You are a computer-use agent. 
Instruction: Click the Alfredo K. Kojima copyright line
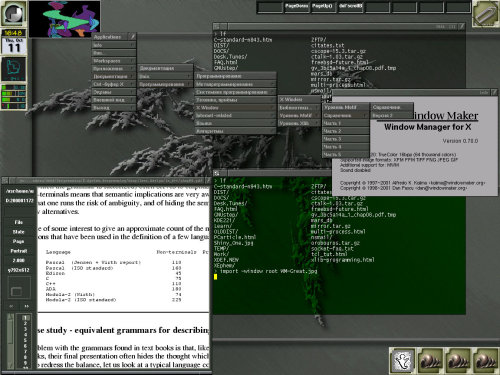pos(412,183)
